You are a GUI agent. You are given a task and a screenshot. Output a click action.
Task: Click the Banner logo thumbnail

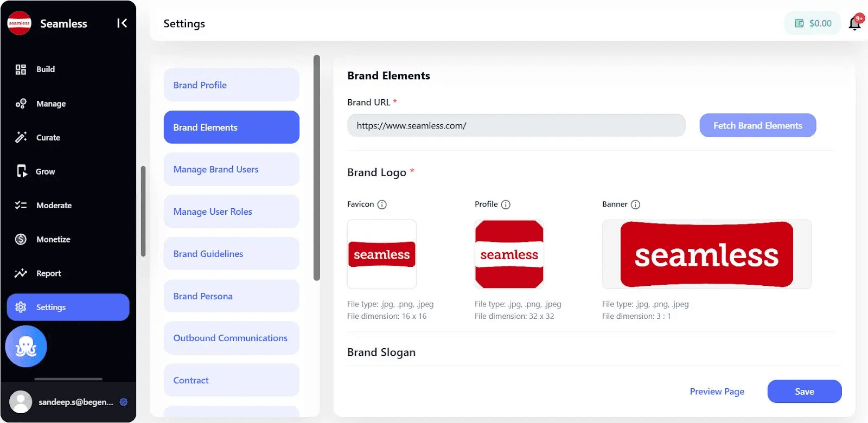click(707, 254)
